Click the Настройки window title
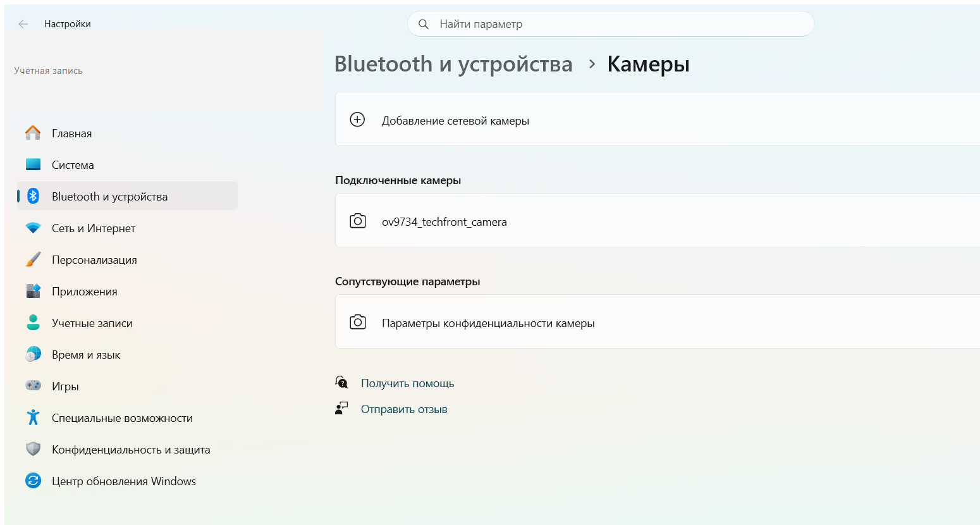 coord(68,24)
